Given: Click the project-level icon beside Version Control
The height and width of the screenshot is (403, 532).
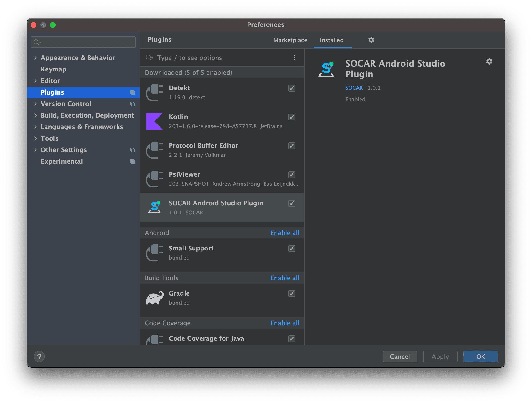Looking at the screenshot, I should coord(132,104).
